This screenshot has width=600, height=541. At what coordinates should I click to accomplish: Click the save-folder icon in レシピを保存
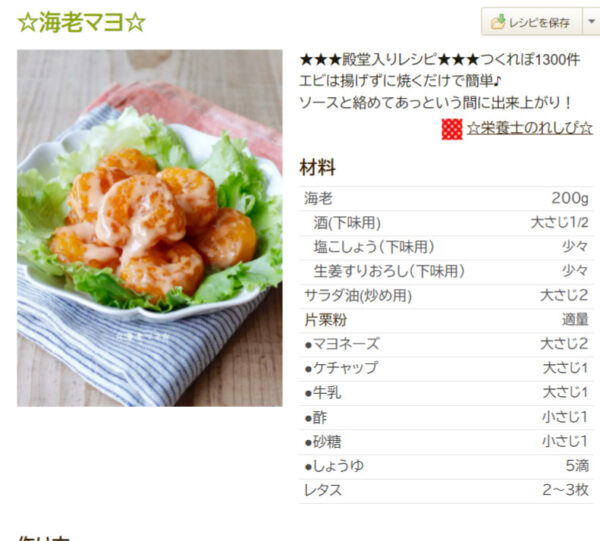click(498, 22)
